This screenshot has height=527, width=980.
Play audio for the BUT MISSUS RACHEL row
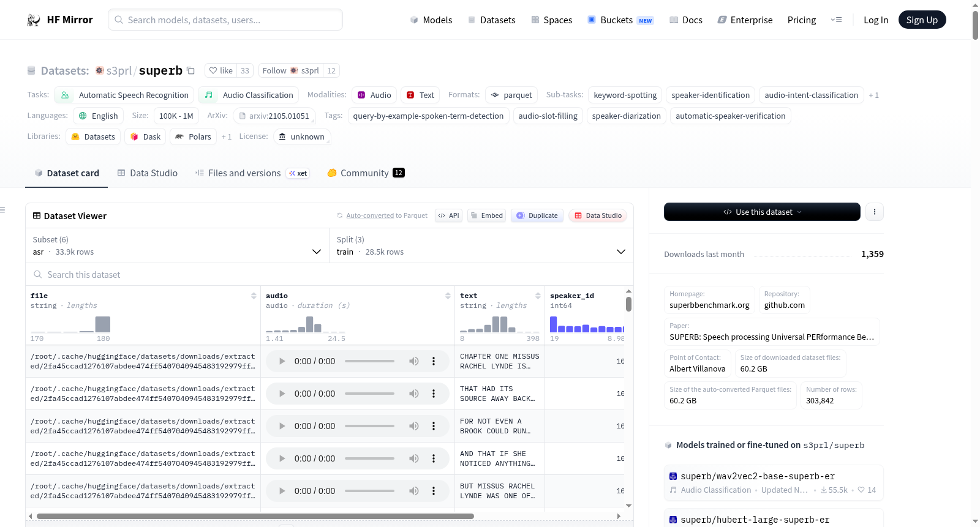coord(282,491)
